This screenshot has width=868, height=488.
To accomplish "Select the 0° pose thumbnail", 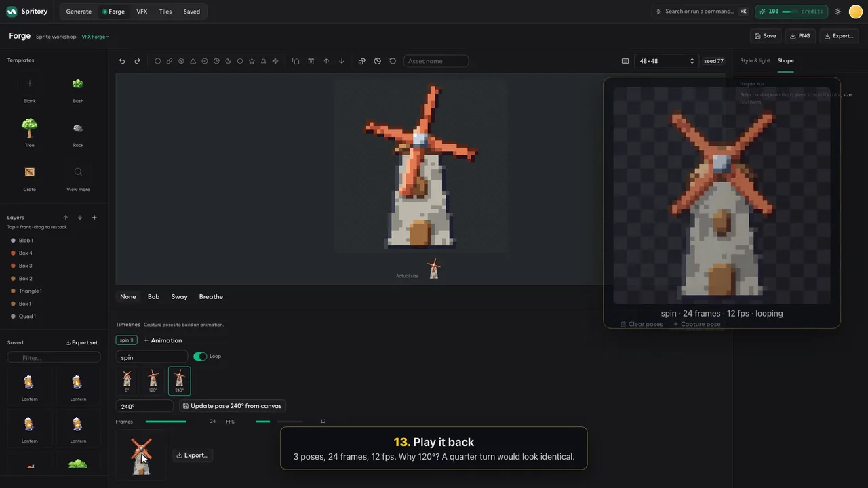I will pos(127,380).
